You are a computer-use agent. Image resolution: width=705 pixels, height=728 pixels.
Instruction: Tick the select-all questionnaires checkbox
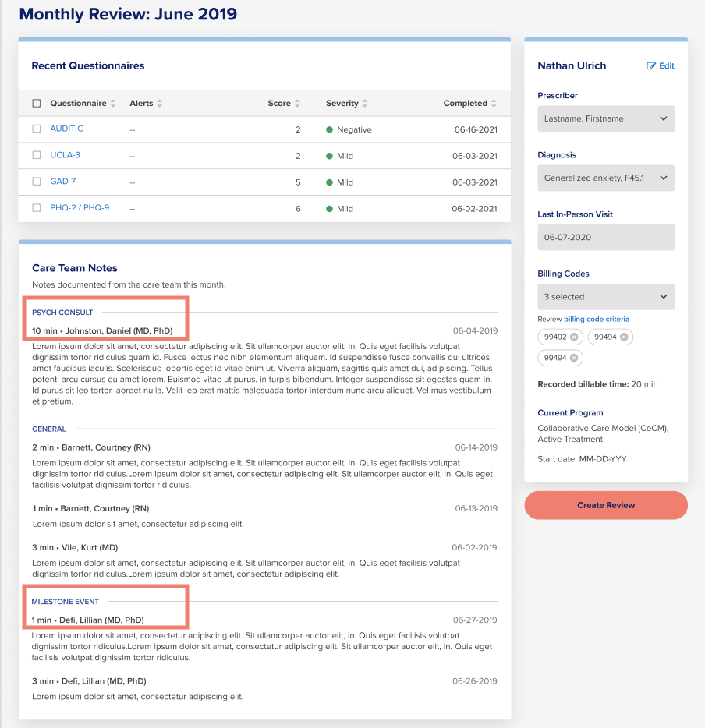click(x=37, y=103)
